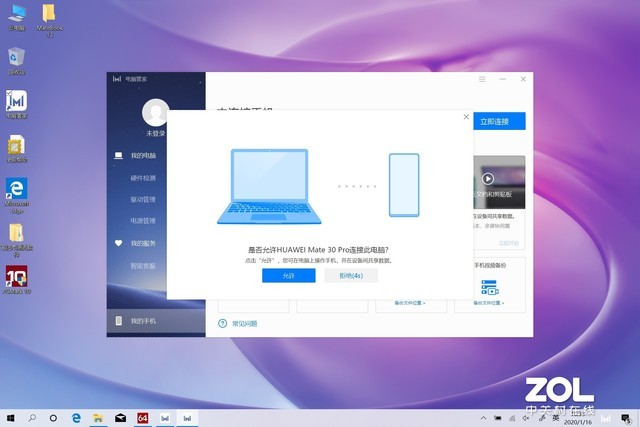Click first PC Manager taskbar icon
Viewport: 640px width, 427px height.
pyautogui.click(x=165, y=418)
